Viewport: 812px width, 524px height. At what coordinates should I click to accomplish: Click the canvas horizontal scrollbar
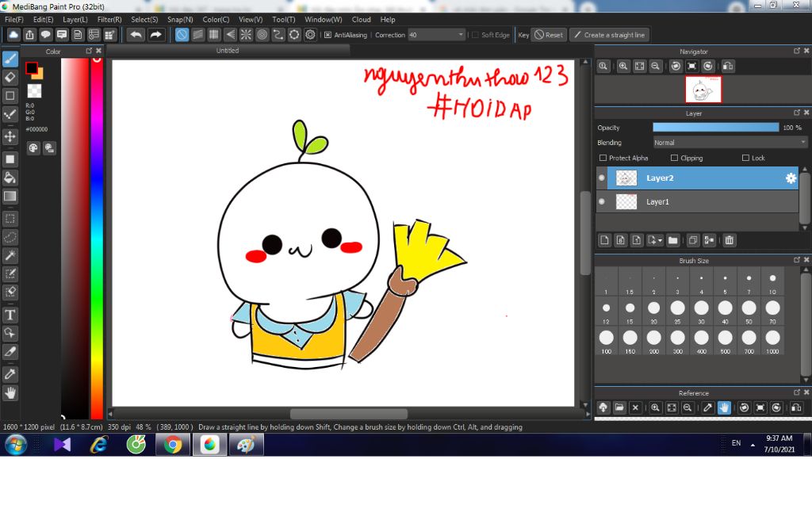coord(349,415)
